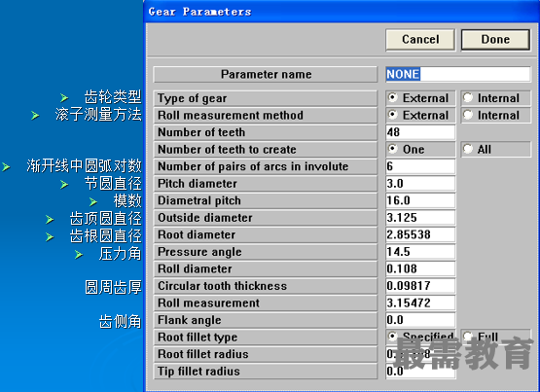540x392 pixels.
Task: Click the Type of gear label
Action: [266, 98]
